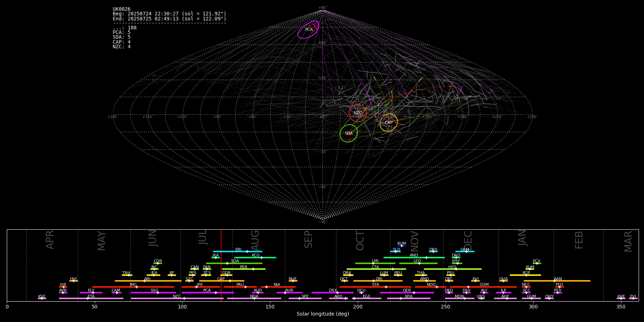Click the NTA pink bar in timeline
The width and height of the screenshot is (644, 322).
coord(409,298)
